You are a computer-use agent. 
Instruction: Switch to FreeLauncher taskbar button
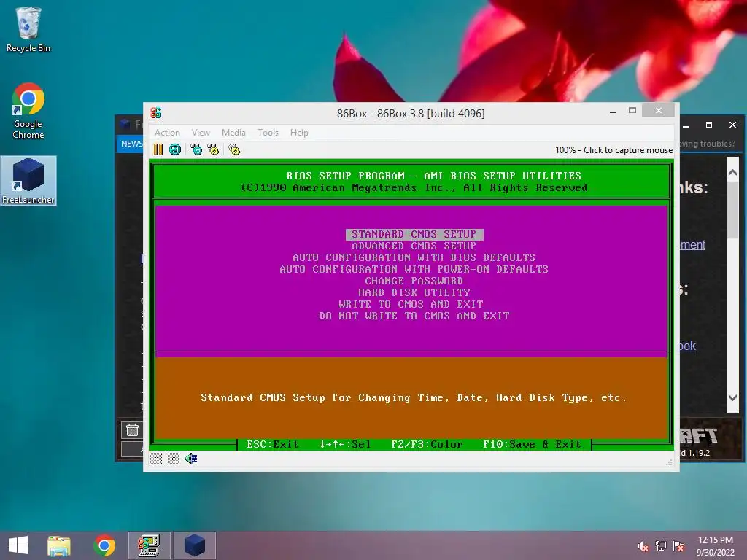tap(195, 545)
